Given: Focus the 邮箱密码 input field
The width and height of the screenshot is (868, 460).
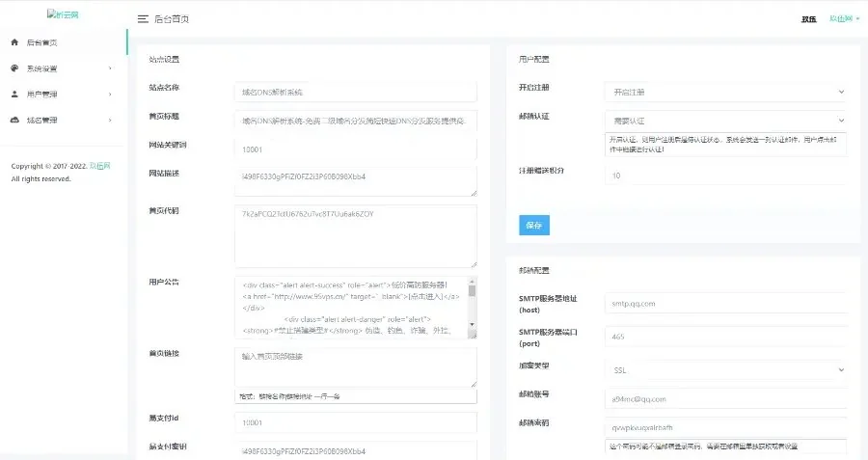Looking at the screenshot, I should pyautogui.click(x=725, y=427).
